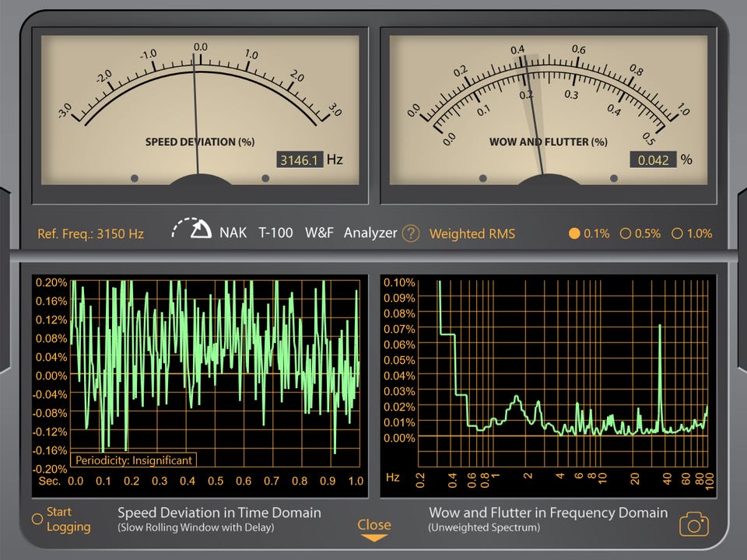The width and height of the screenshot is (747, 560).
Task: Select the 0.5% range radio button
Action: [x=625, y=233]
